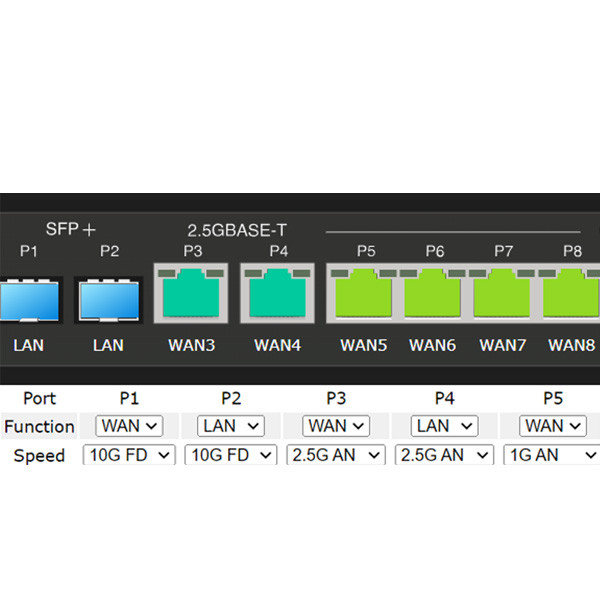Expand the P3 Function WAN dropdown
Viewport: 600px width, 600px height.
pos(336,426)
